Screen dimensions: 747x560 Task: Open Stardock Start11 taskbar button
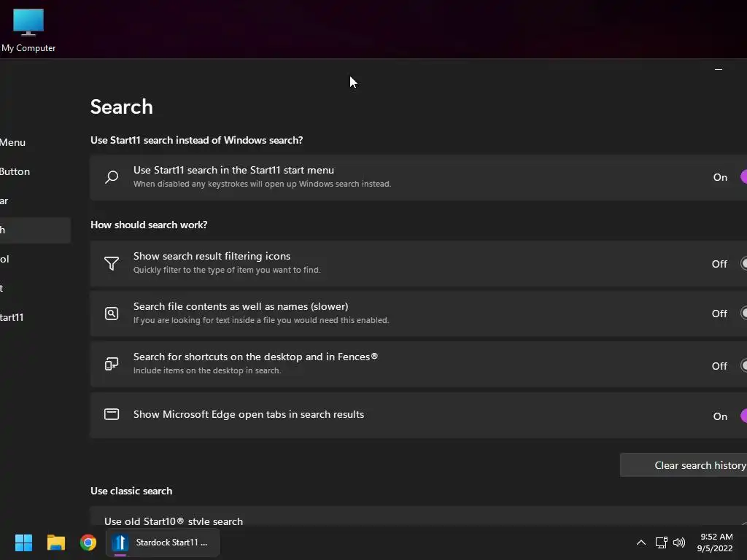coord(163,542)
